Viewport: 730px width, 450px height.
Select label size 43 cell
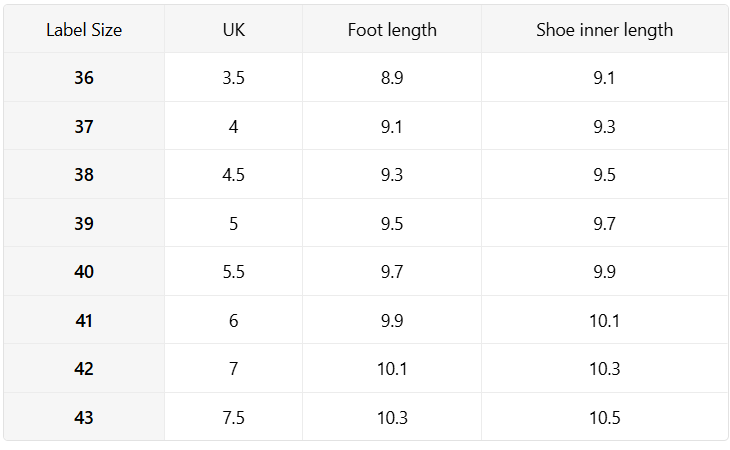pos(84,418)
